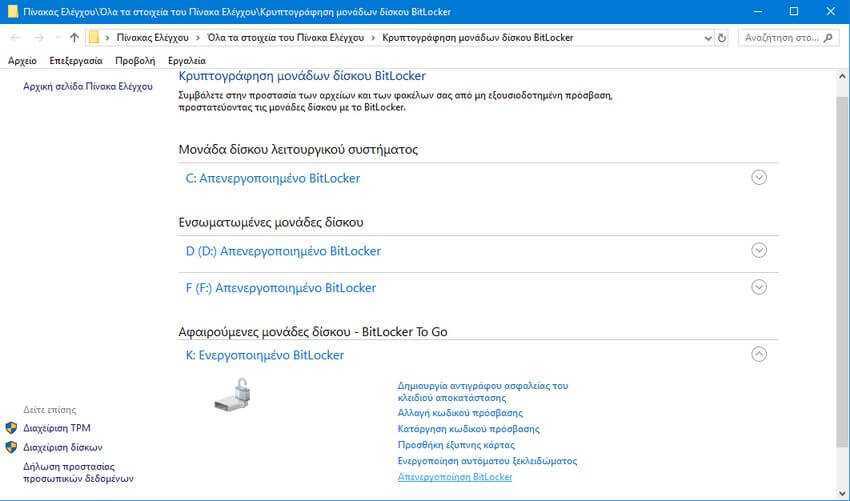The image size is (850, 501).
Task: Open the address bar history dropdown
Action: (x=707, y=38)
